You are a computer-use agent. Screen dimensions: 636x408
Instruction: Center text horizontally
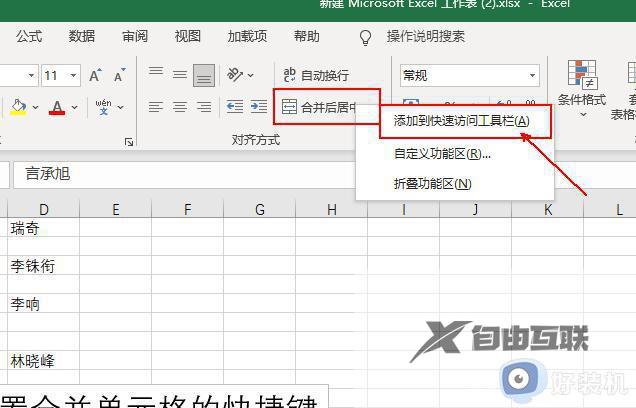point(180,107)
